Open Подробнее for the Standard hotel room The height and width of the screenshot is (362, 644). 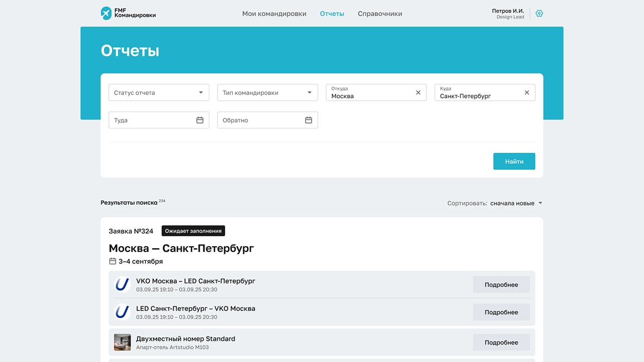(501, 342)
